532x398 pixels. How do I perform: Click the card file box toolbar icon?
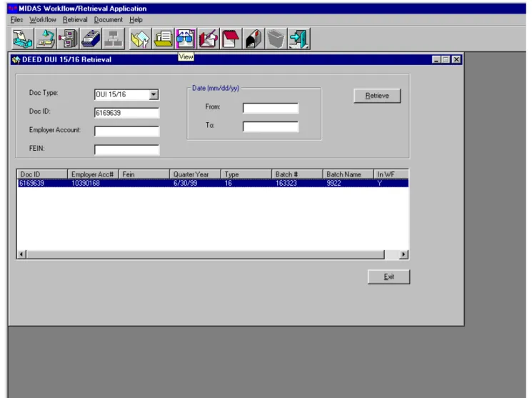click(91, 39)
